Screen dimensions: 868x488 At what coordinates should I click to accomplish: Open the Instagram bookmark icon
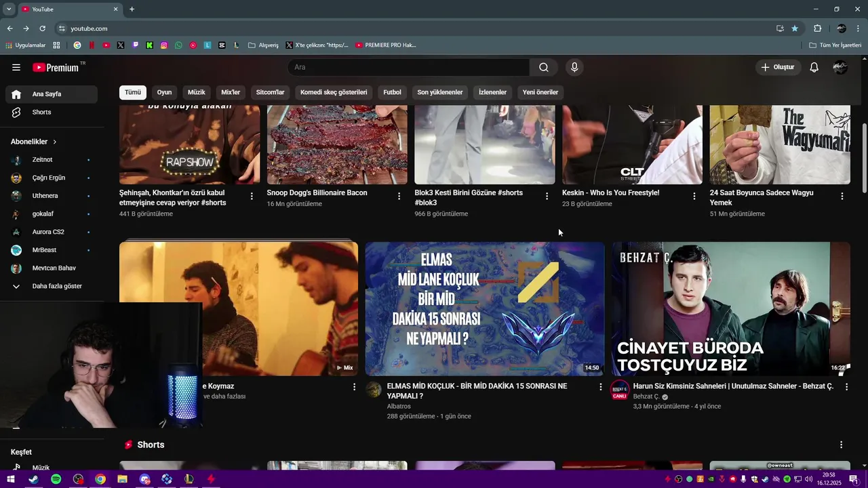[164, 45]
